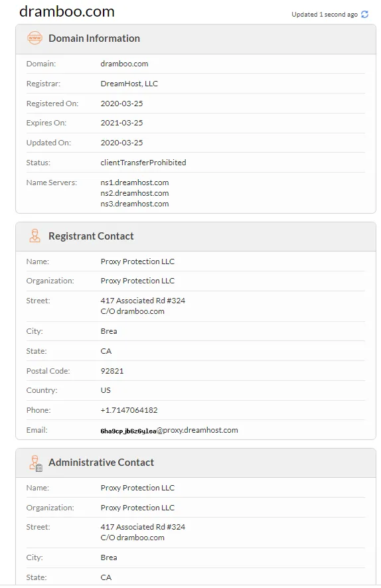Click the registrant phone number +1.7147064182

(129, 410)
